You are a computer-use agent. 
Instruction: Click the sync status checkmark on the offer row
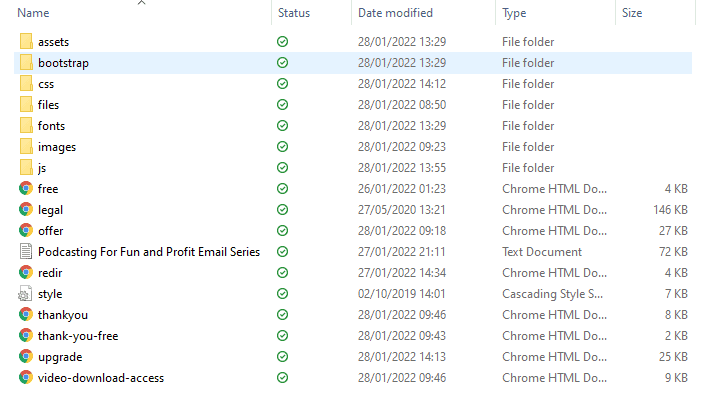(283, 231)
